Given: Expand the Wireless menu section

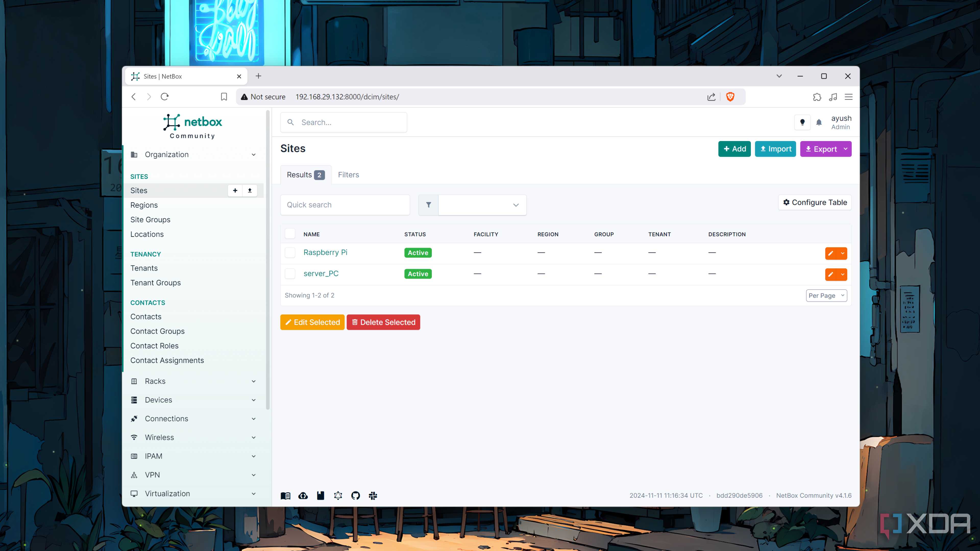Looking at the screenshot, I should point(193,437).
